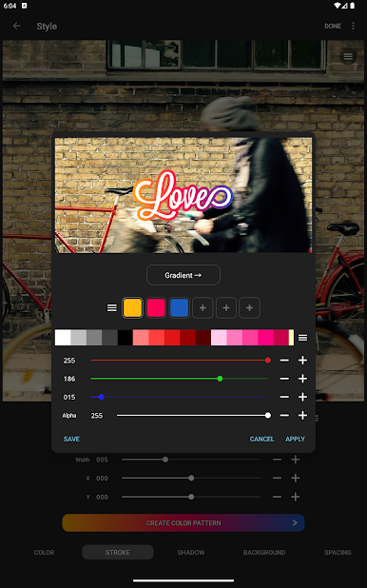Decrease Alpha value with minus icon
367x588 pixels.
(x=284, y=416)
